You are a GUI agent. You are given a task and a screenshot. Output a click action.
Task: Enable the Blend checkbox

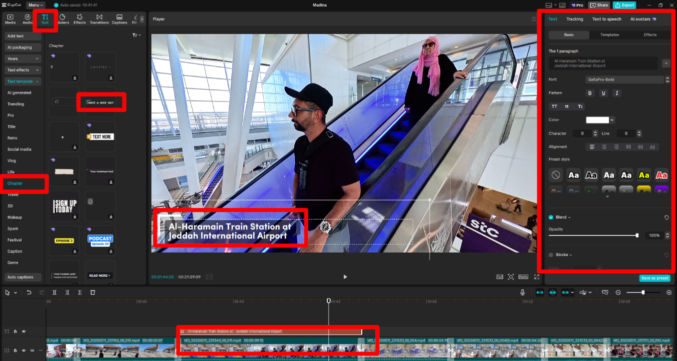[551, 217]
